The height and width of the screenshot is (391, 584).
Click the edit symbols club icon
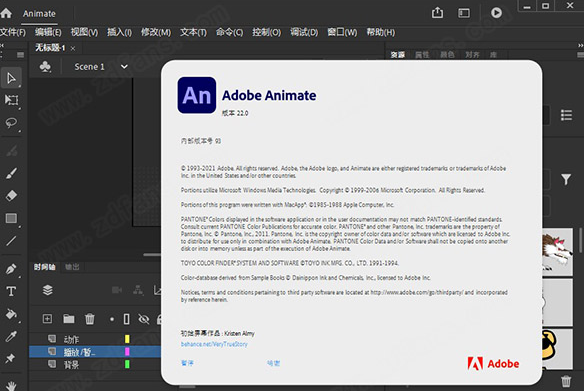45,67
